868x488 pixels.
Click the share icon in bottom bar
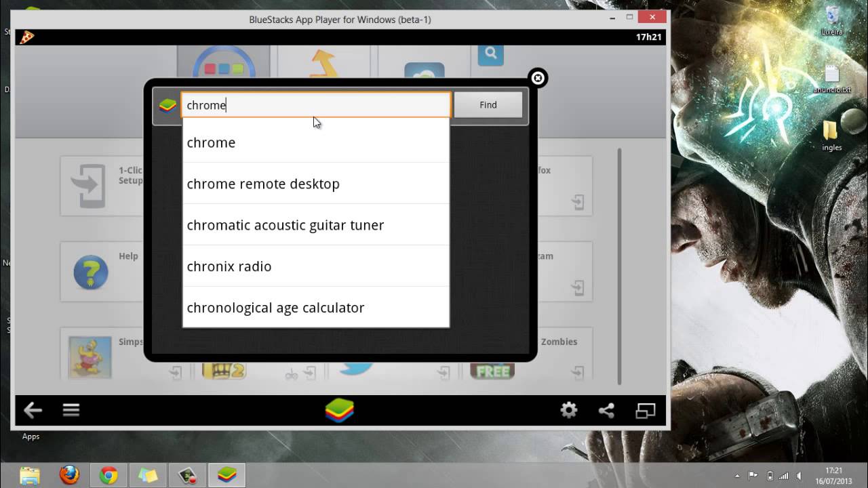click(606, 410)
